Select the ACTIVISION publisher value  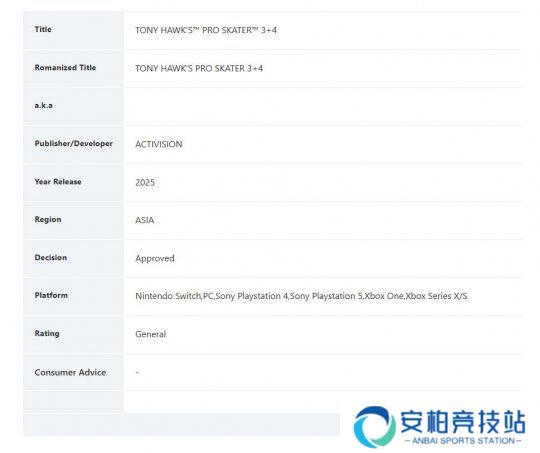(x=159, y=144)
